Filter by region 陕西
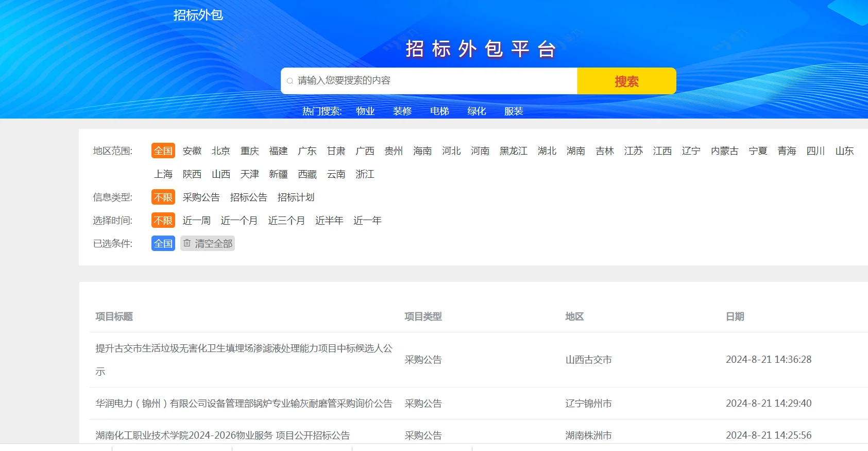This screenshot has width=868, height=451. pyautogui.click(x=192, y=174)
